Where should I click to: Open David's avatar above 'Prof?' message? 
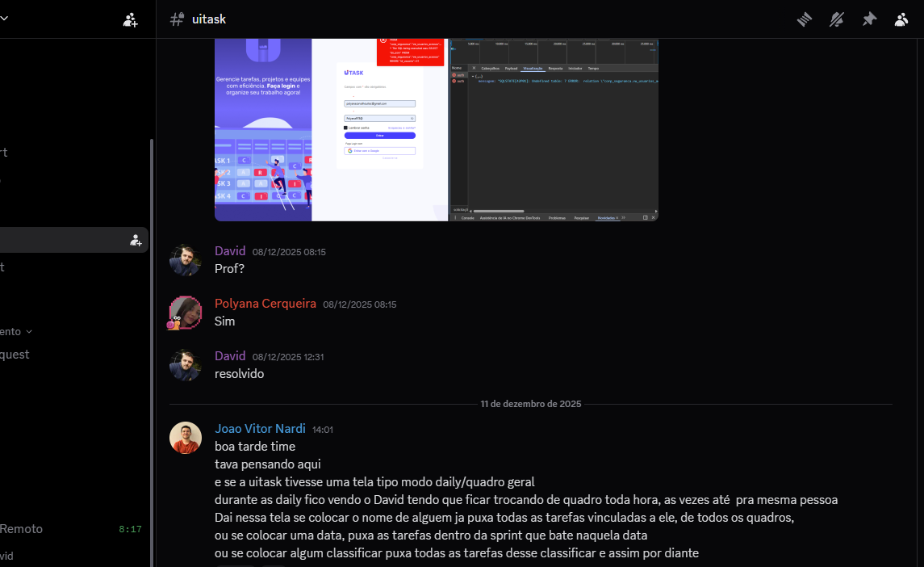185,260
